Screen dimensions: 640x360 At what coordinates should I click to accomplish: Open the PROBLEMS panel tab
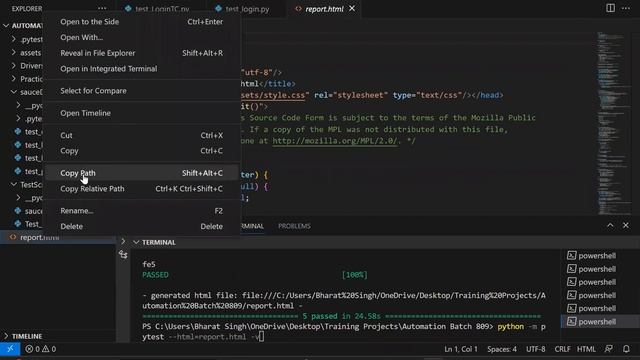(x=294, y=226)
